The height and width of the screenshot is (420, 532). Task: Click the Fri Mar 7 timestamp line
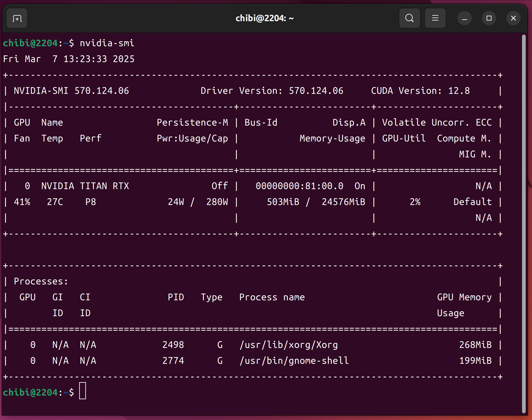pos(69,59)
